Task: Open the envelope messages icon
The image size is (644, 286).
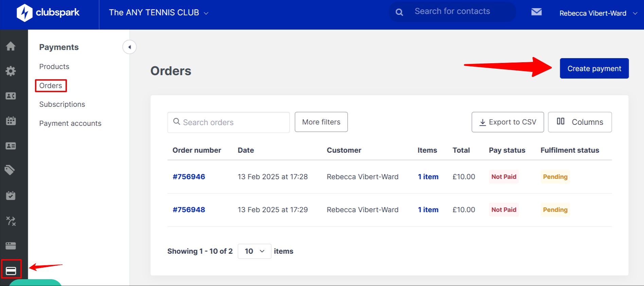Action: 536,12
